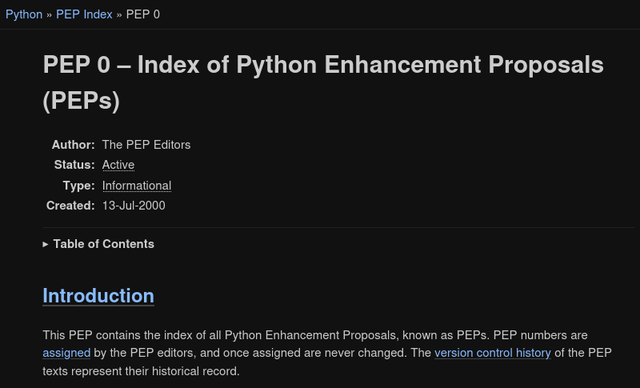Screen dimensions: 640x388
Task: Click the 'Status:' field label
Action: coord(74,165)
